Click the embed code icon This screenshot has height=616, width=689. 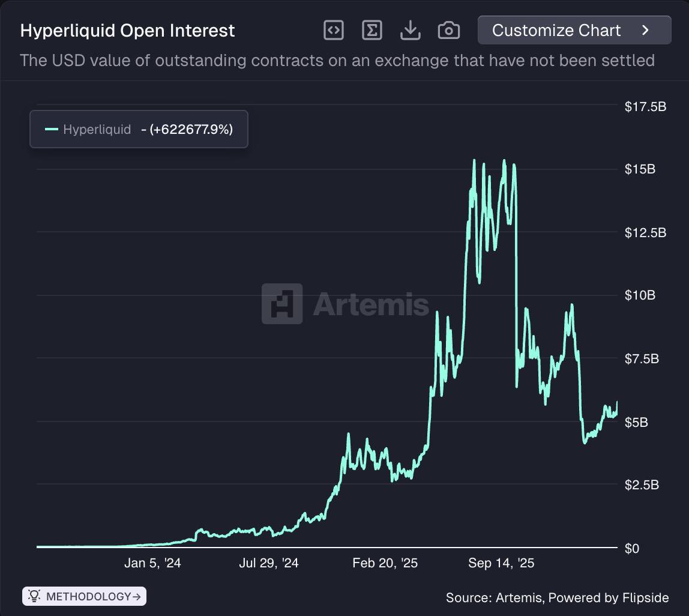tap(334, 31)
